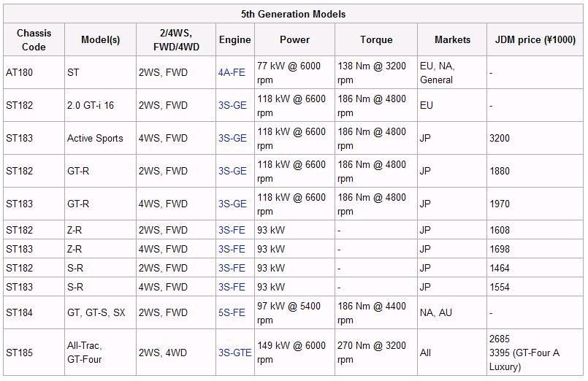Click 3S-FE link in ST182 Z-R row

[232, 230]
